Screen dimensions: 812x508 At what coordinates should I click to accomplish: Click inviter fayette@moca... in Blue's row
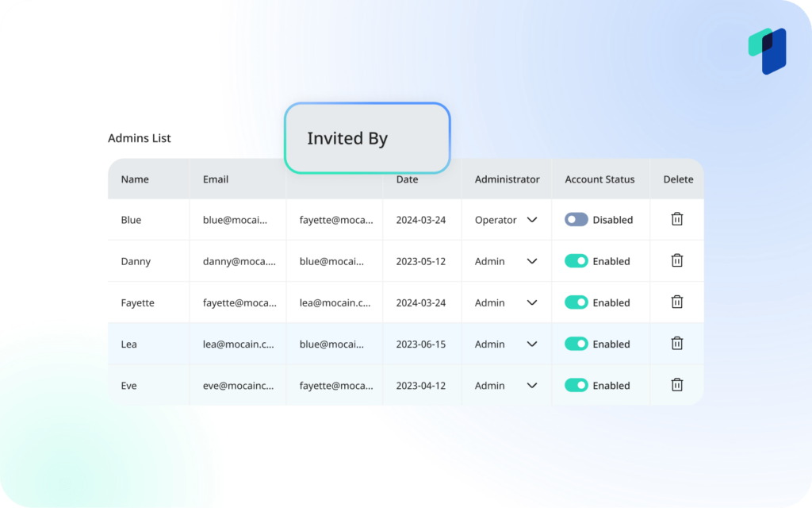[x=336, y=220]
